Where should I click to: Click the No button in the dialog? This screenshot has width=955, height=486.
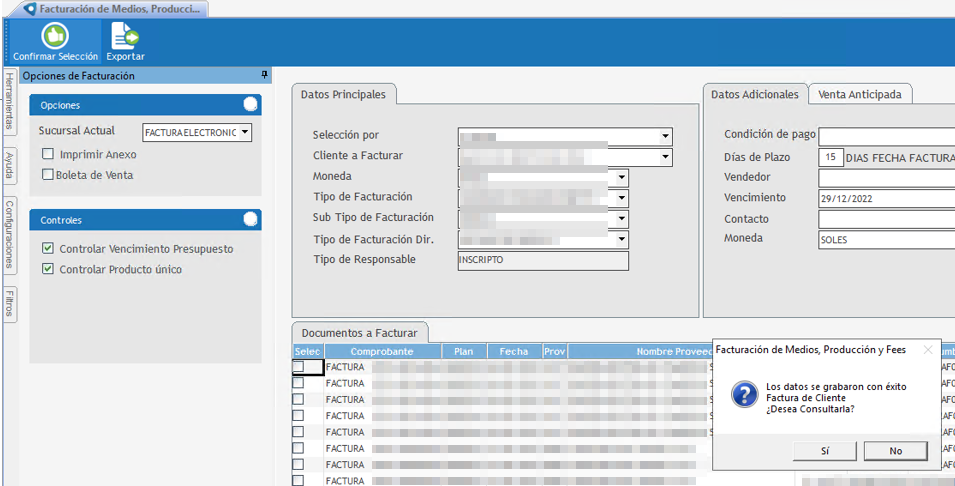895,451
